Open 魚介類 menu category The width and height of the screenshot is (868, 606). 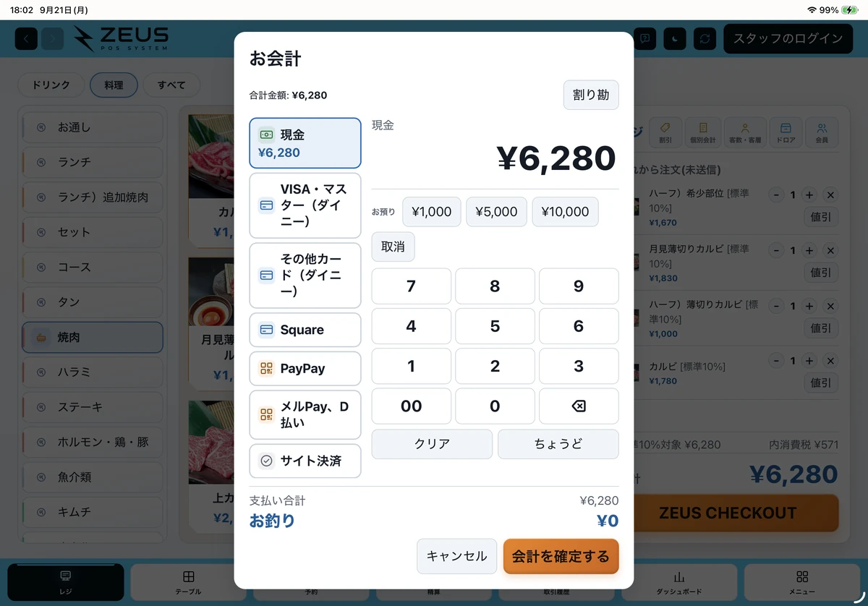click(x=93, y=477)
